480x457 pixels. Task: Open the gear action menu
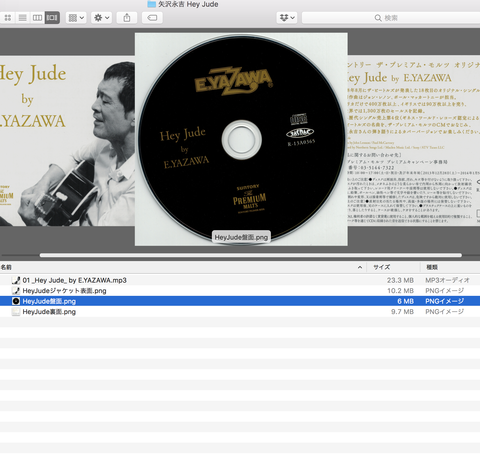101,18
